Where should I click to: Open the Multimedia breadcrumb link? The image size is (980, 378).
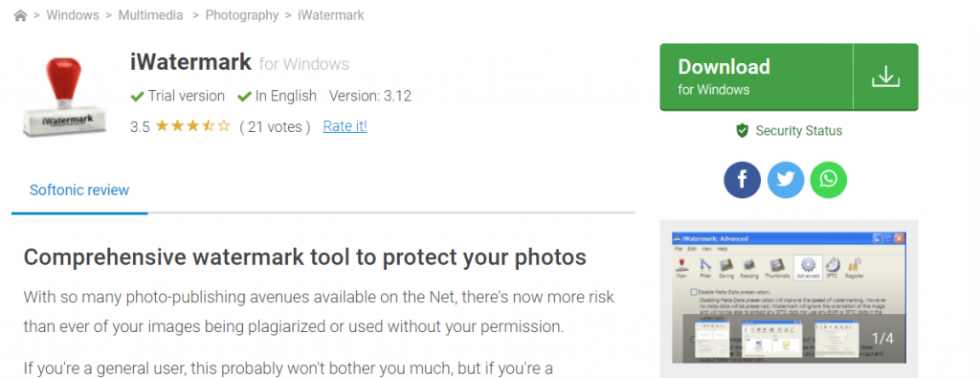(150, 15)
